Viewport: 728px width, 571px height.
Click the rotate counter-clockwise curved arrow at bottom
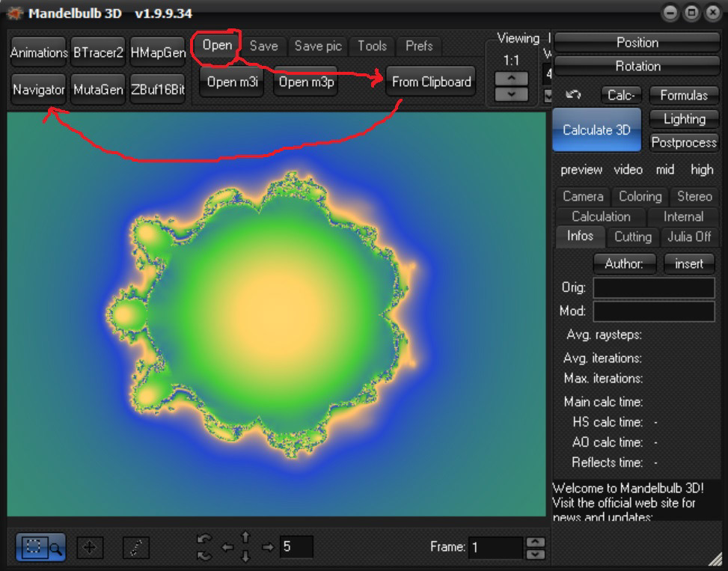tap(205, 540)
